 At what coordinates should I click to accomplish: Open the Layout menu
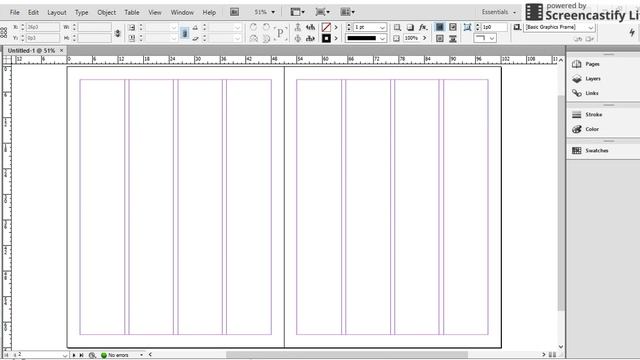click(x=57, y=12)
